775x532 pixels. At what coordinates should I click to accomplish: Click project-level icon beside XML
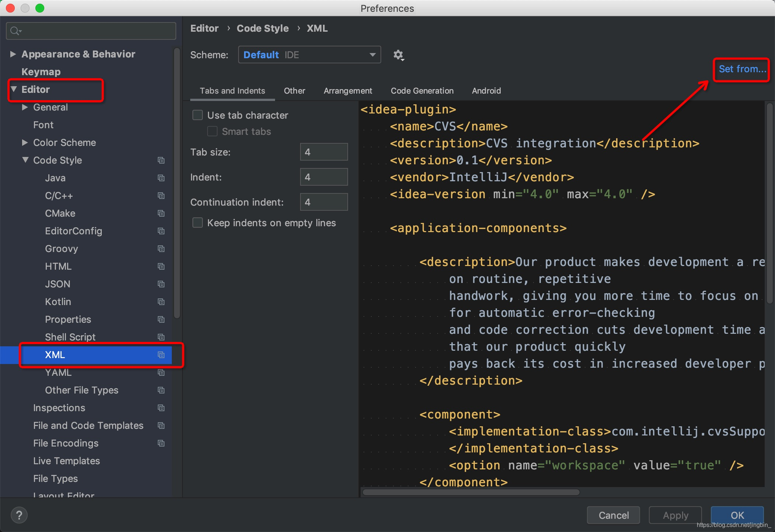point(161,355)
